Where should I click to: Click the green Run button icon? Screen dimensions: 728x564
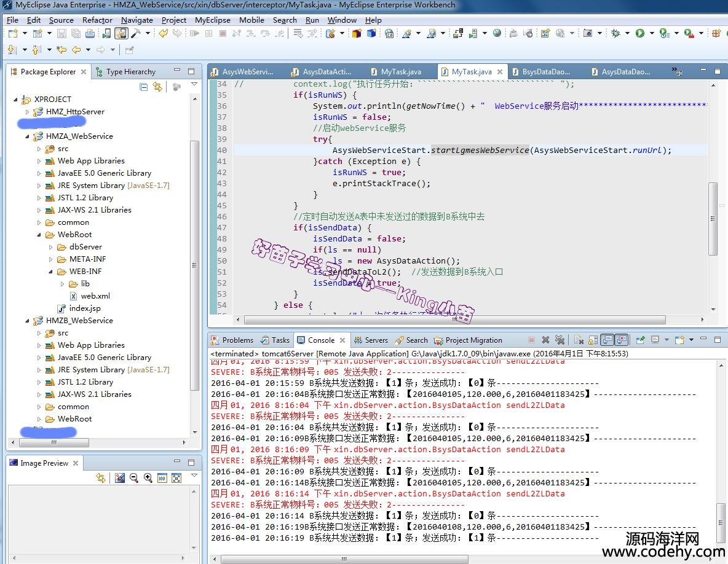click(x=640, y=33)
